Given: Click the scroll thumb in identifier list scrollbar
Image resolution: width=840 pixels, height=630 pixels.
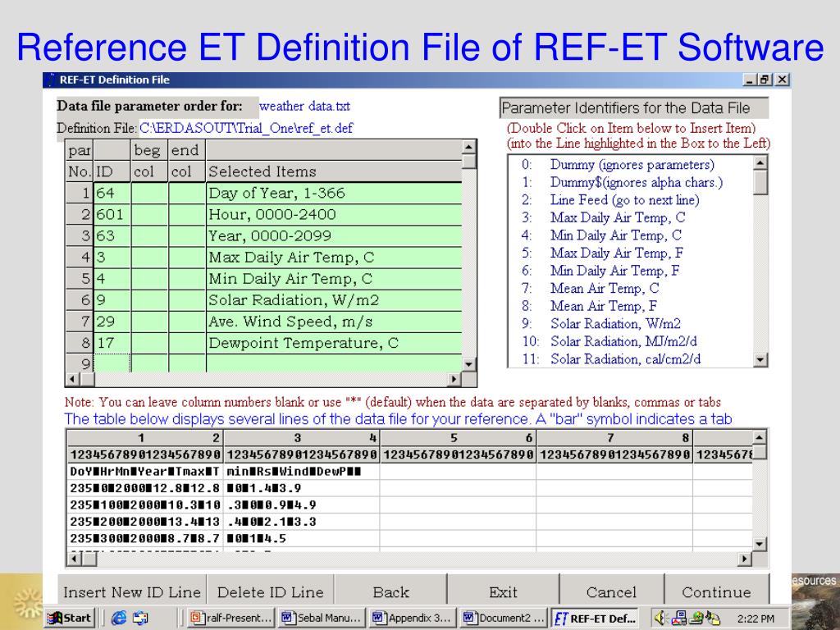Looking at the screenshot, I should coord(760,182).
